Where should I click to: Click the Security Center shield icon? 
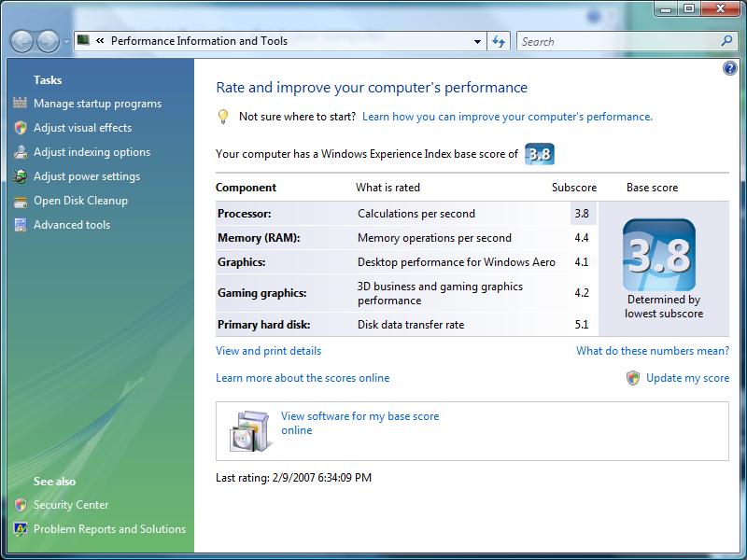pyautogui.click(x=20, y=505)
